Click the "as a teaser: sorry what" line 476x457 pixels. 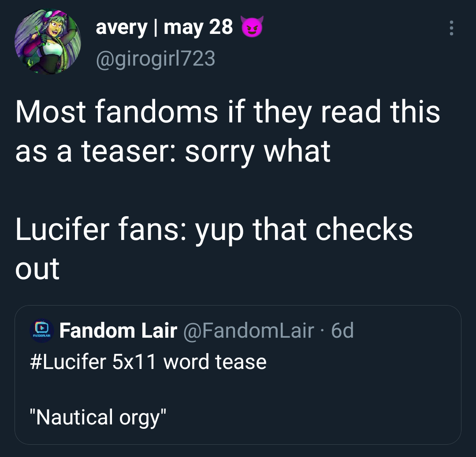(x=173, y=151)
